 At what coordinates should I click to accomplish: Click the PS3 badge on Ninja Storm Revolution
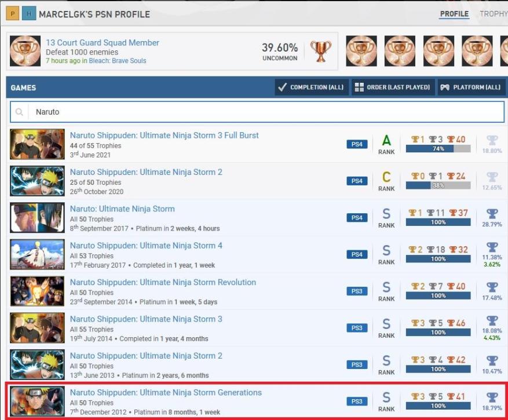tap(357, 291)
